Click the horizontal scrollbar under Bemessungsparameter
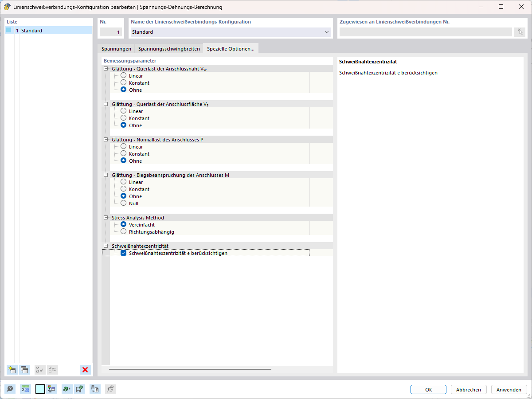 coord(190,369)
